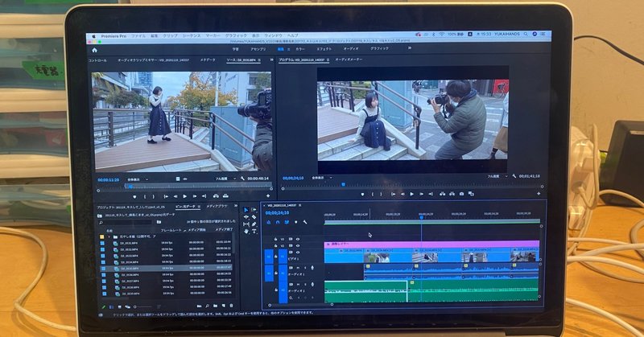Viewport: 644px width, 337px height.
Task: Toggle lock on top video track
Action: (275, 240)
